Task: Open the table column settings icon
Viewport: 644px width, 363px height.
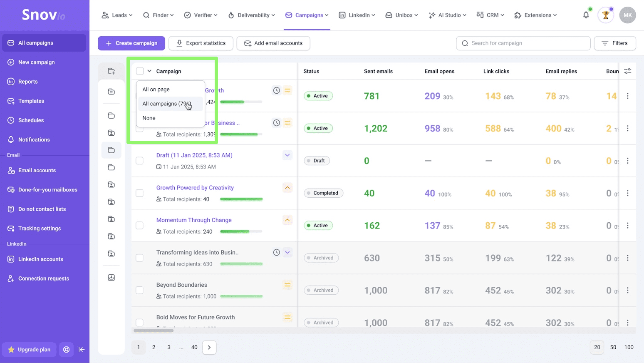Action: pos(627,71)
